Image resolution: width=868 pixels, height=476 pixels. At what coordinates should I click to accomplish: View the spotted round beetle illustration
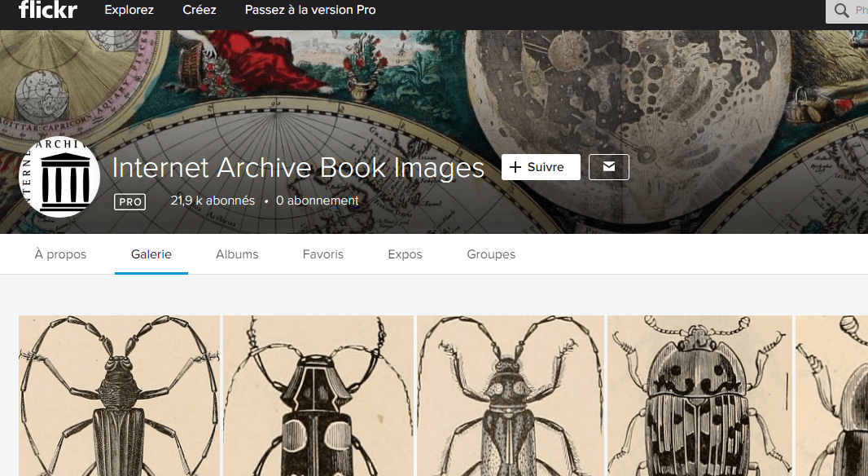point(699,395)
